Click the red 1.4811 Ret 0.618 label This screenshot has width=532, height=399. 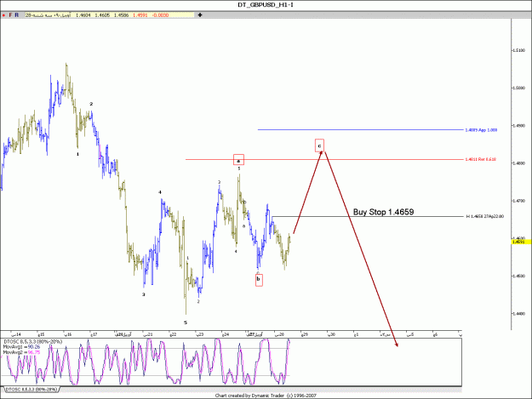coord(481,159)
